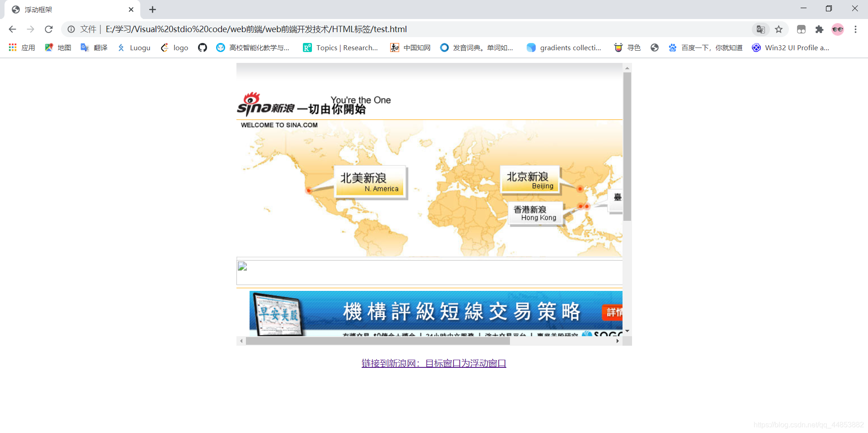Open the 翻译 bookmark
The image size is (868, 433).
tap(94, 48)
